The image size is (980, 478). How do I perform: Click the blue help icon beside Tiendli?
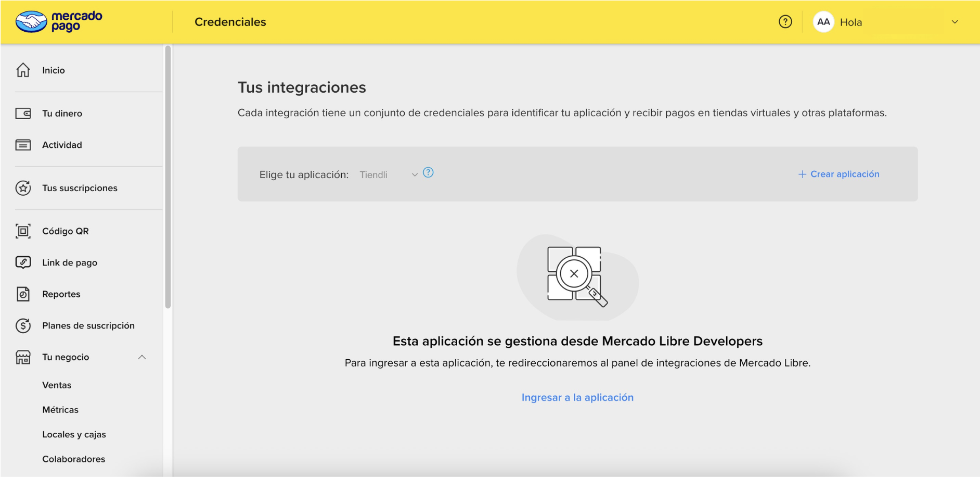click(x=428, y=172)
